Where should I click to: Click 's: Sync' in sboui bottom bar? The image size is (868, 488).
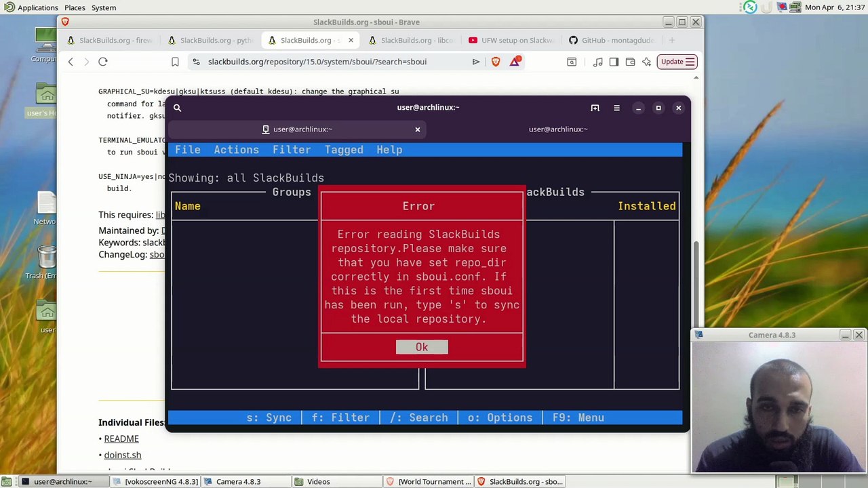click(269, 418)
